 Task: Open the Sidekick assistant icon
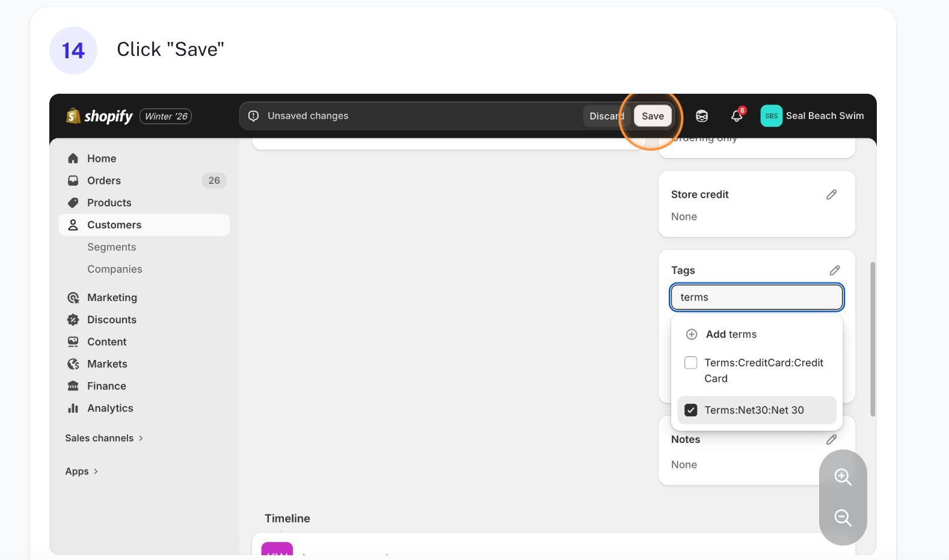pos(702,116)
